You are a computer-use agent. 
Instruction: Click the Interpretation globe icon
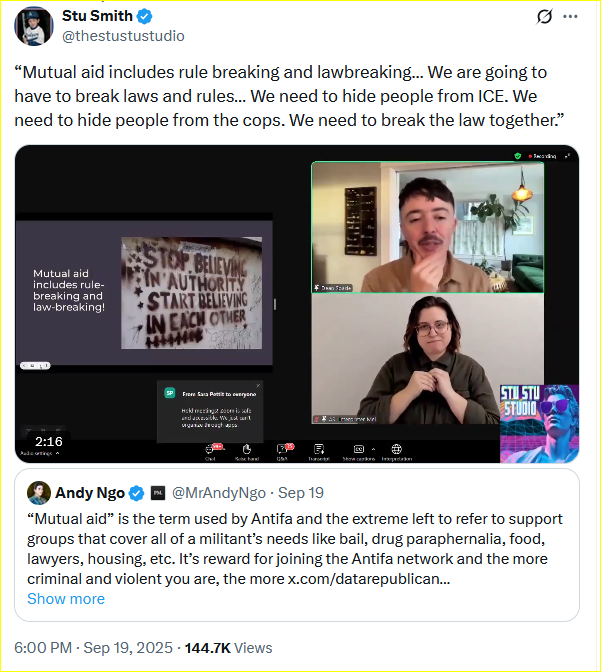click(397, 449)
